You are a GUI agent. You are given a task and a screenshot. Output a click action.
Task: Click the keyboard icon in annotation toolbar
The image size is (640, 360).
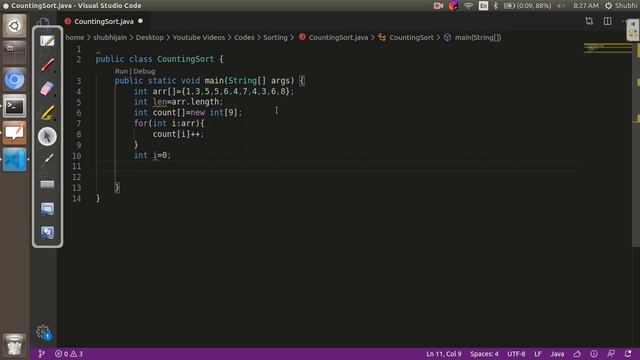(x=47, y=184)
